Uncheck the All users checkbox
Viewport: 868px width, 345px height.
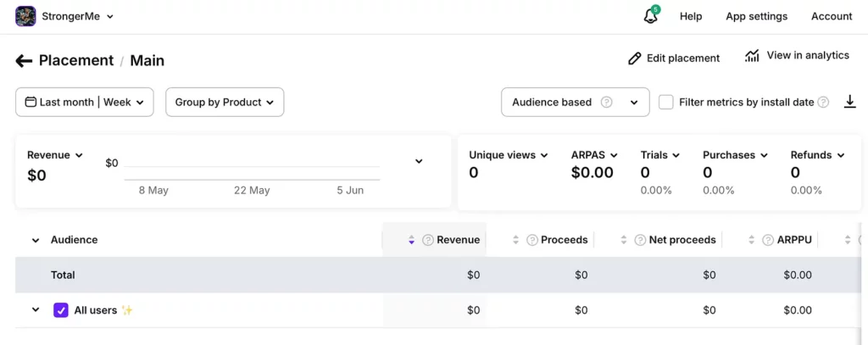point(60,310)
